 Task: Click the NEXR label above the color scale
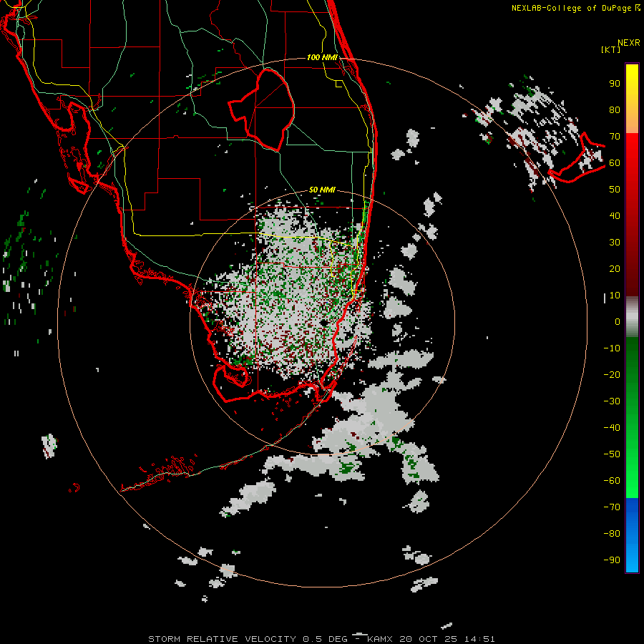(629, 43)
